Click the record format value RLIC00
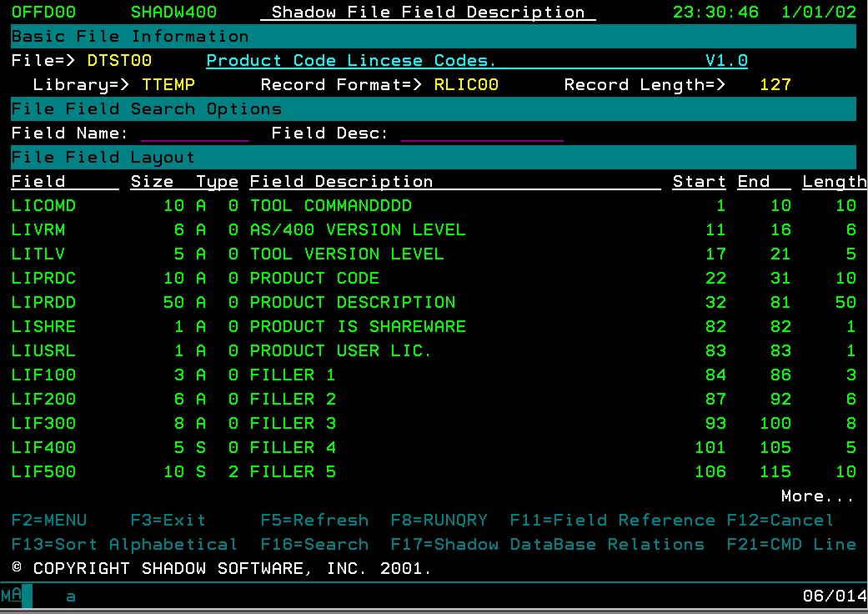The width and height of the screenshot is (868, 614). point(466,85)
